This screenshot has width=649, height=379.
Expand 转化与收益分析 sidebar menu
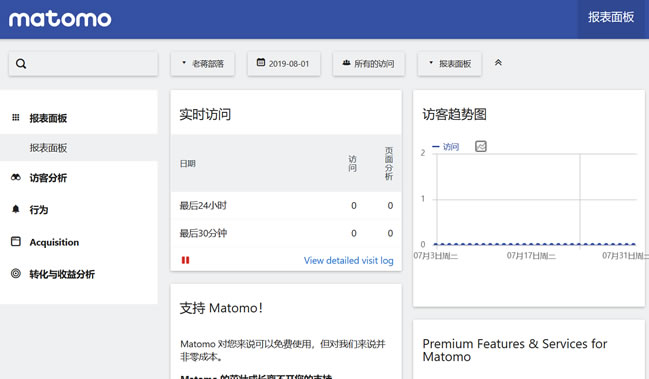(x=62, y=274)
